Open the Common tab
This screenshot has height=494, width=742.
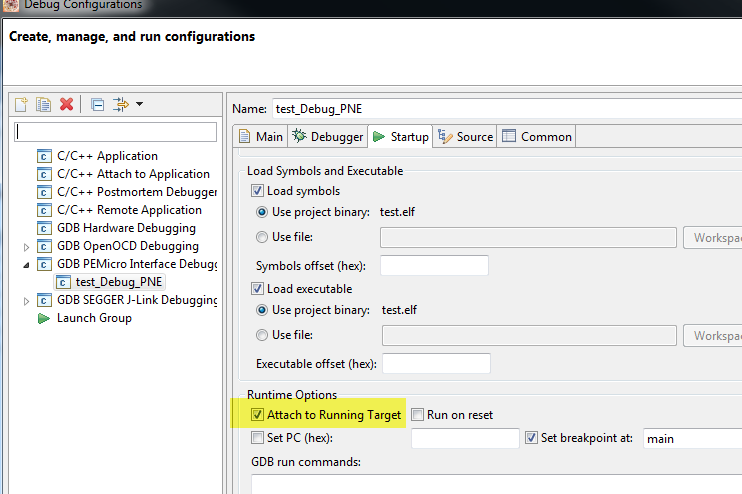537,137
